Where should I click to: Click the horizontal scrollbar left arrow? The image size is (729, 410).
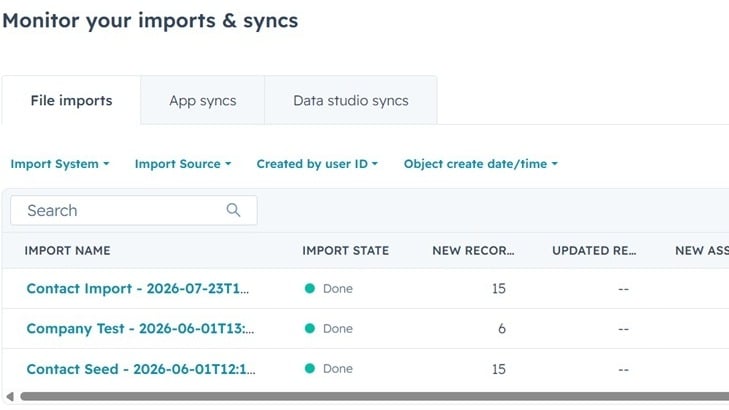click(10, 397)
